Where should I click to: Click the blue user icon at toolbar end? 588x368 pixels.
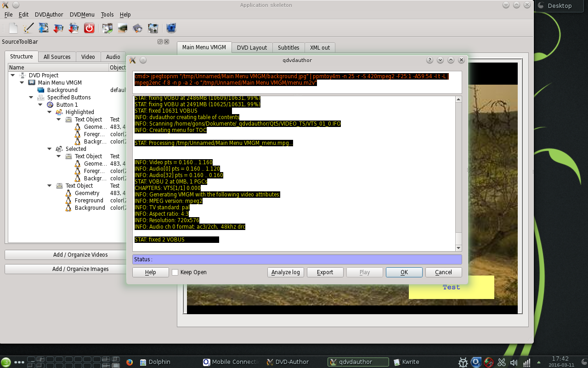click(x=170, y=28)
